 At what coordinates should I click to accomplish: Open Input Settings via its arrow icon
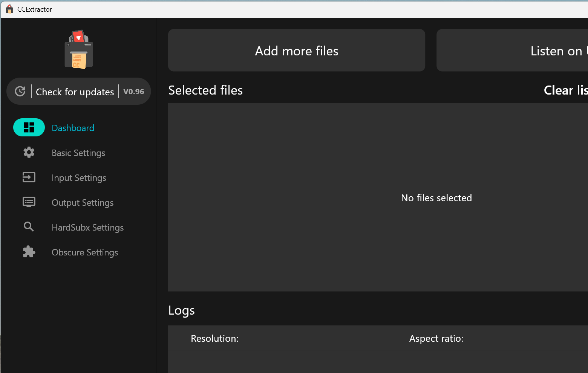[29, 177]
